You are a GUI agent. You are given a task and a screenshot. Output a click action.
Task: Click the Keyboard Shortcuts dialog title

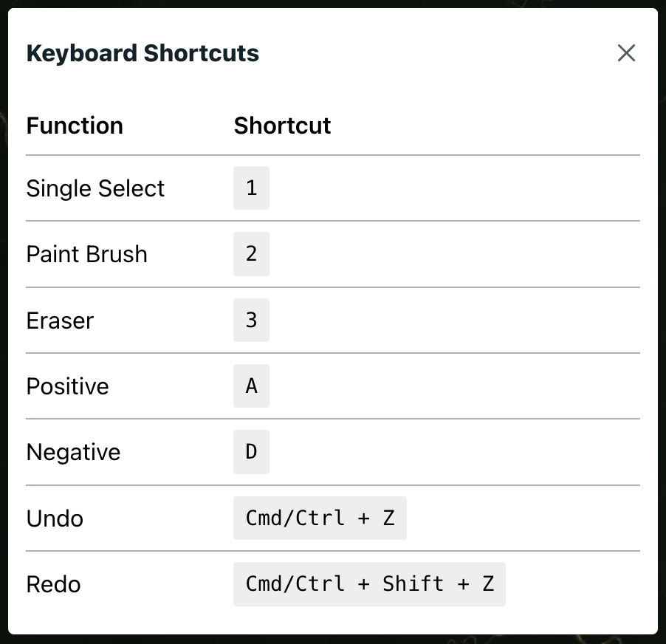143,53
